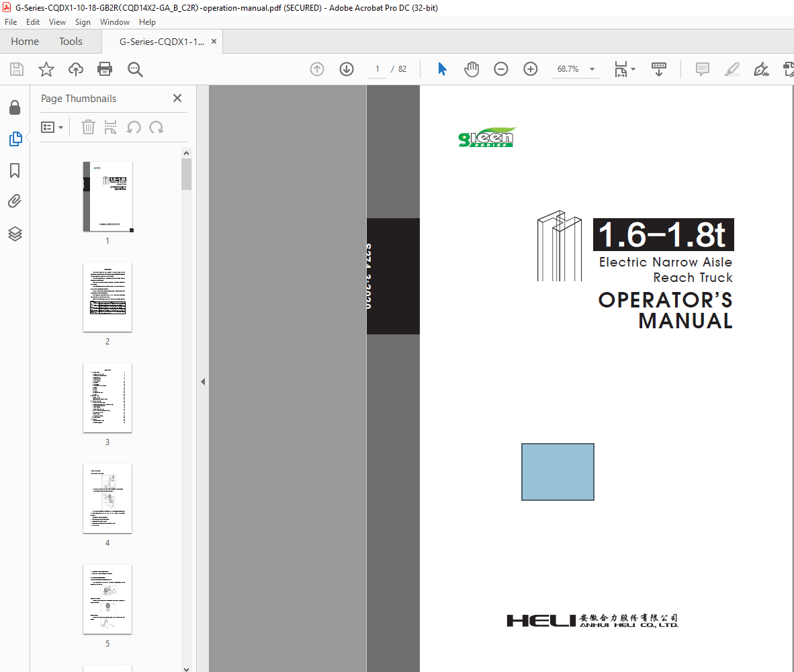The image size is (794, 672).
Task: Click the thumbnail panel scrollbar handle
Action: click(x=186, y=174)
